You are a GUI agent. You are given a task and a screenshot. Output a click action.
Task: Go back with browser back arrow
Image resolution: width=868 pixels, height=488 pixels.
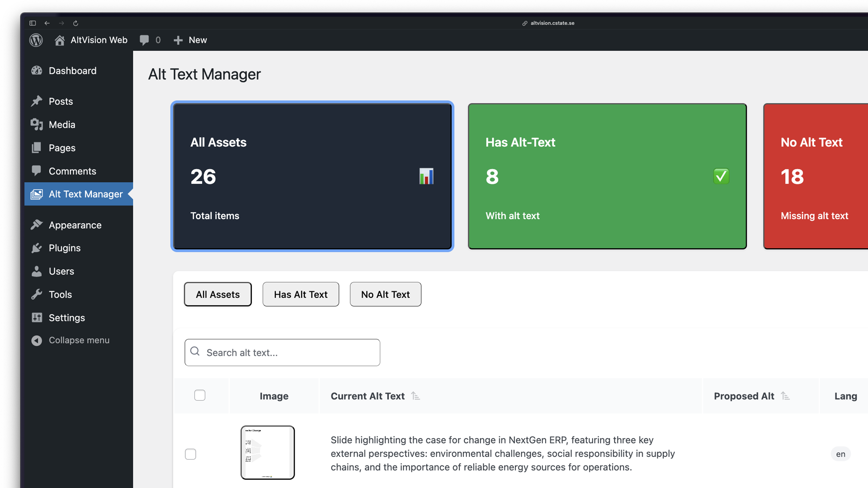pyautogui.click(x=47, y=23)
